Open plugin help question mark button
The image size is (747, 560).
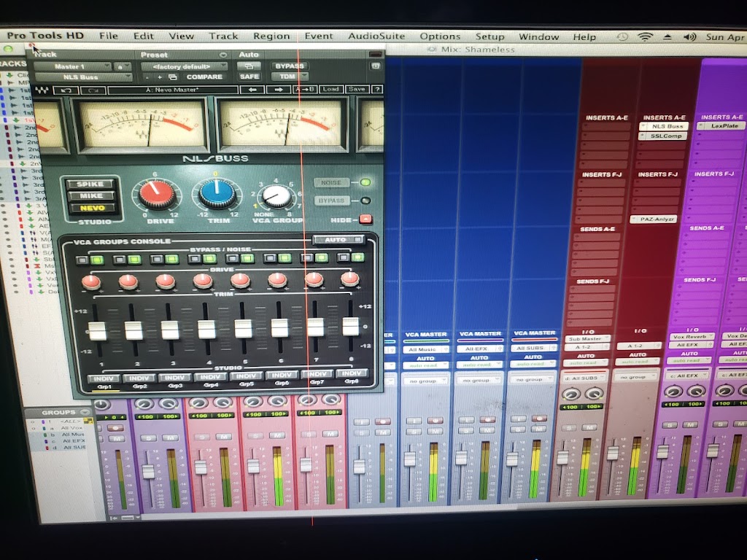click(376, 90)
